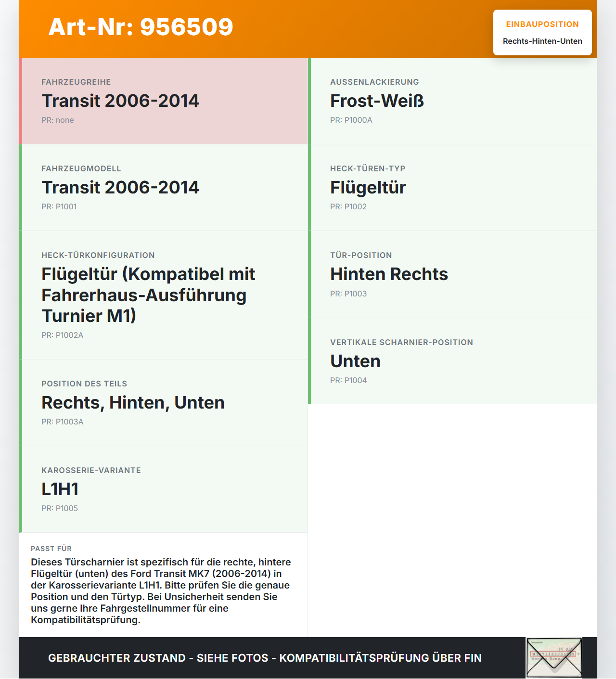Click the PR: none label

57,120
